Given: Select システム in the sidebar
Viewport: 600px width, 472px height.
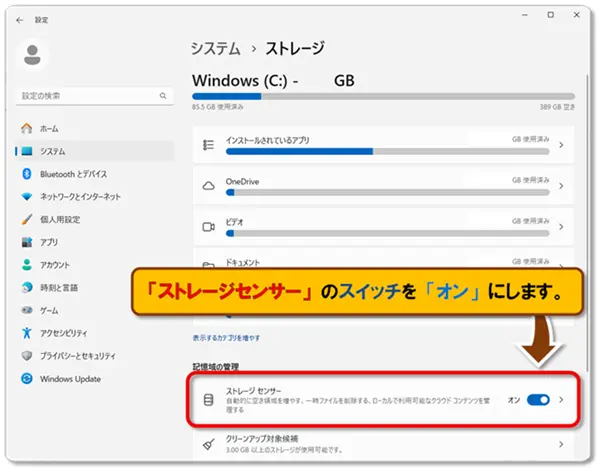Looking at the screenshot, I should pos(95,151).
